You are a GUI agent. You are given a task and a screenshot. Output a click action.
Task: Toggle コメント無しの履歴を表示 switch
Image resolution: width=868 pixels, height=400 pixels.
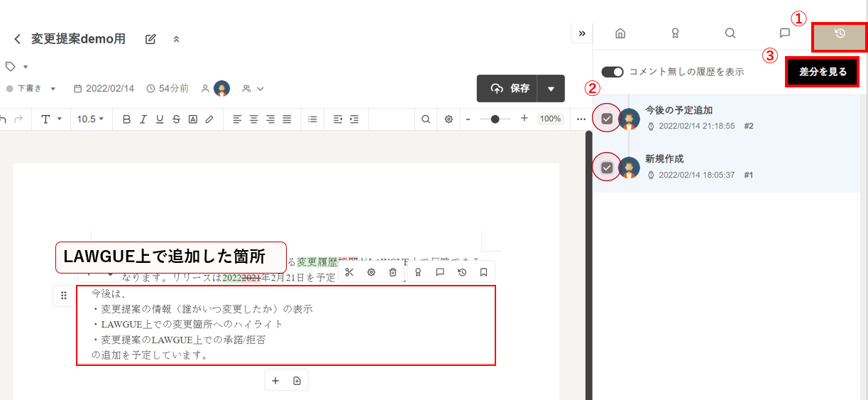point(612,72)
